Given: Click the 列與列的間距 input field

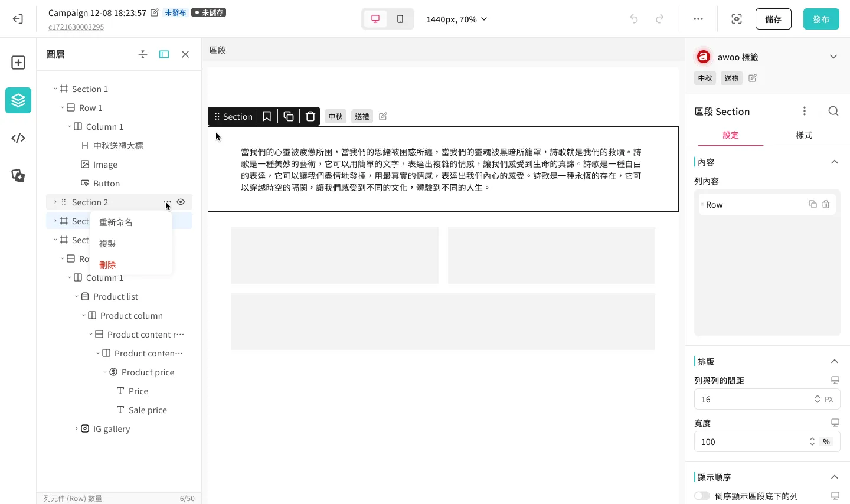Looking at the screenshot, I should pos(767,400).
